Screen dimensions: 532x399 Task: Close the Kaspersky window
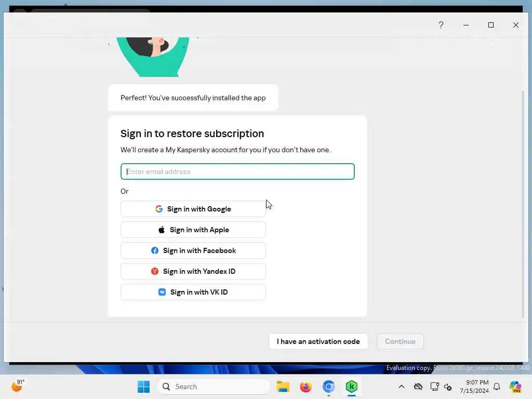pos(516,25)
